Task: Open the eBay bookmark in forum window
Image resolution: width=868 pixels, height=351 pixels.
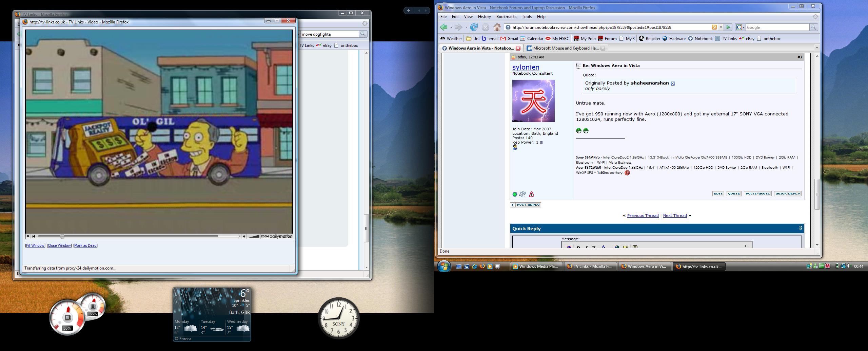Action: [x=747, y=38]
